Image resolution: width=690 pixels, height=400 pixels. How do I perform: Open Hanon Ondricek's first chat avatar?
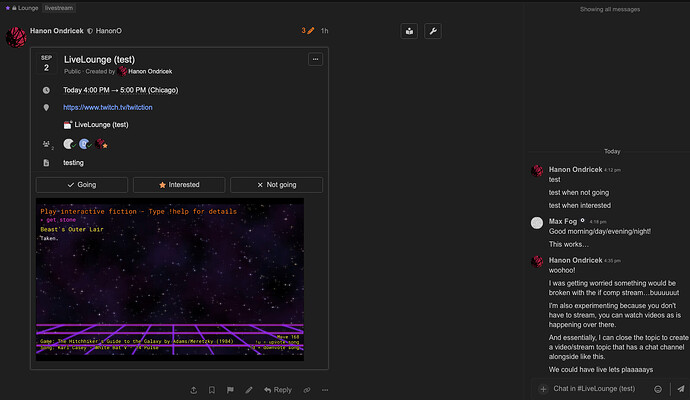(x=537, y=171)
